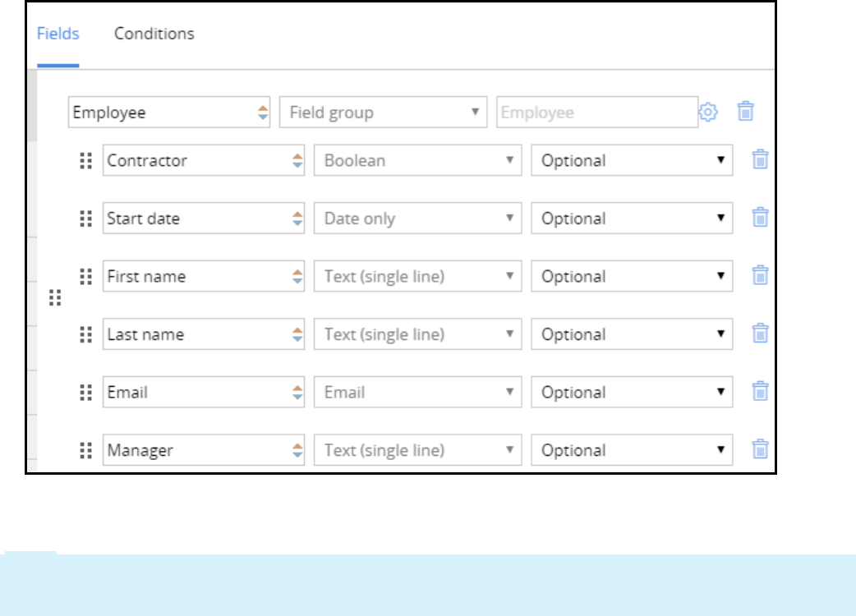This screenshot has height=616, width=856.
Task: Open Text type dropdown for First name
Action: tap(417, 277)
